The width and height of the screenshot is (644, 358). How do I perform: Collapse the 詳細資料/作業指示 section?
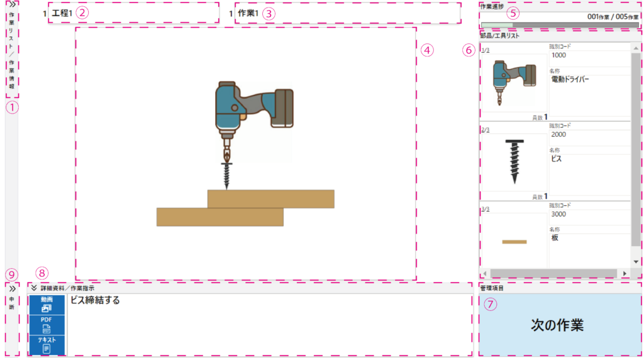pos(34,288)
